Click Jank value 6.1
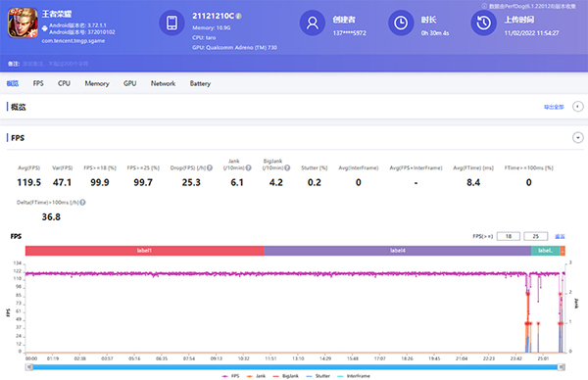The height and width of the screenshot is (380, 588). tap(237, 182)
